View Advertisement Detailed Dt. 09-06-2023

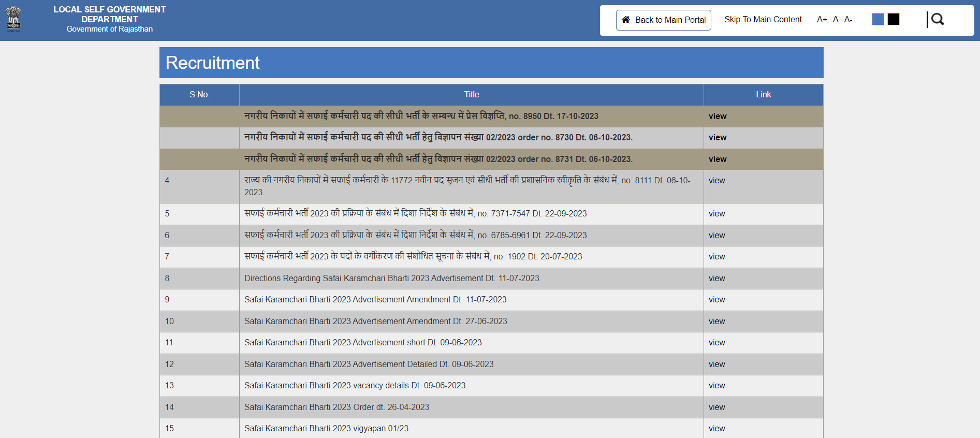(x=717, y=364)
